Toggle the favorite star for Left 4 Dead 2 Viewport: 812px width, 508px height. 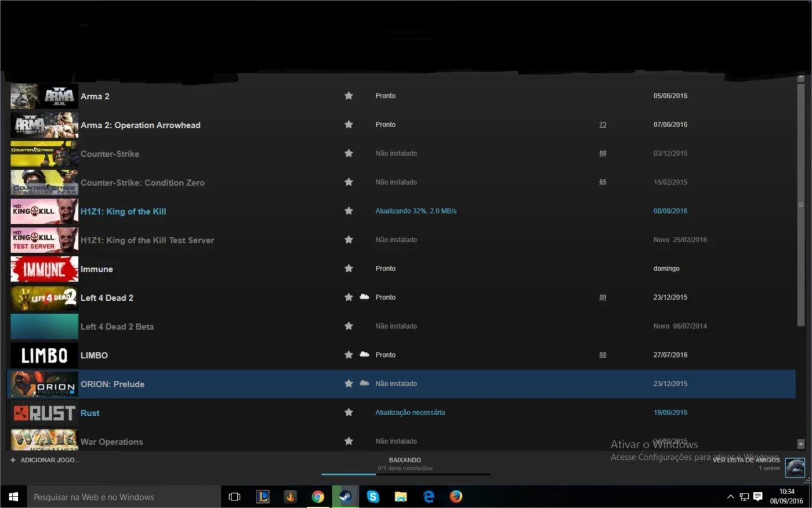click(x=349, y=297)
